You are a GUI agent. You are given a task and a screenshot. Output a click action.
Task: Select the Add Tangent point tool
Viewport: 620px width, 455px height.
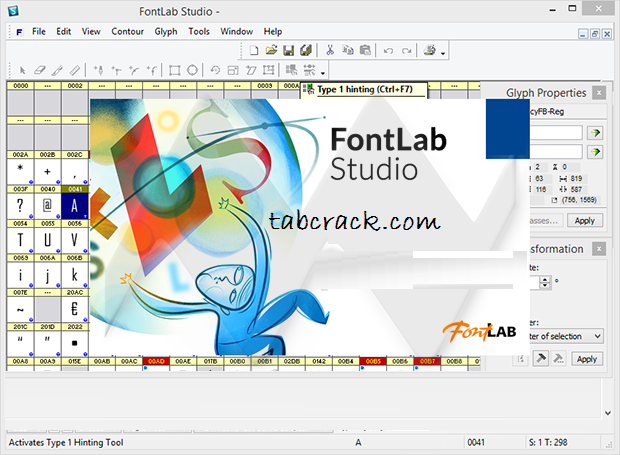click(151, 70)
